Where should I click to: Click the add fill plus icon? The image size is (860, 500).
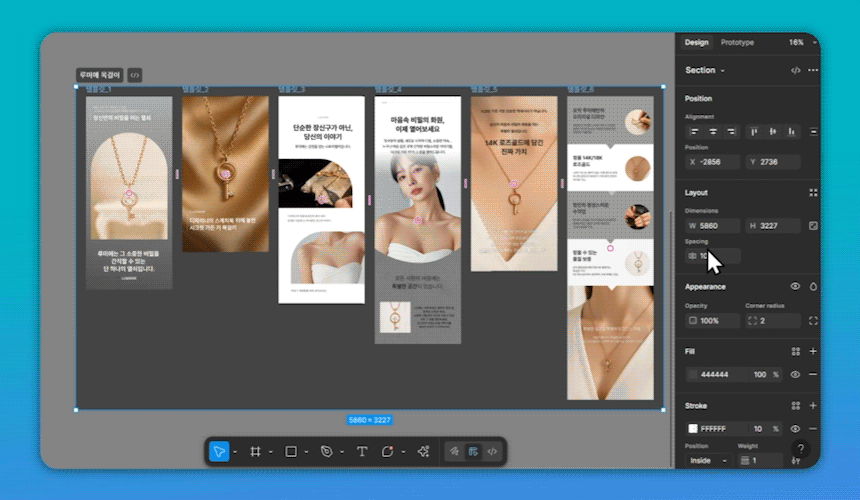click(812, 352)
